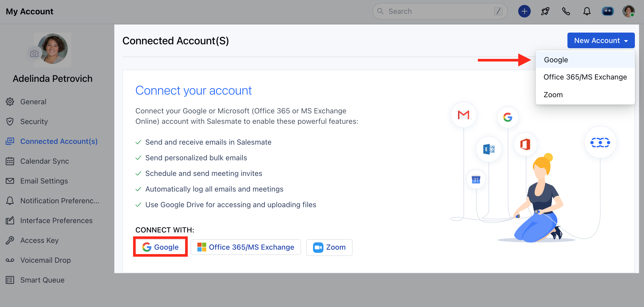Click the Notification Preferences bell icon

click(10, 201)
